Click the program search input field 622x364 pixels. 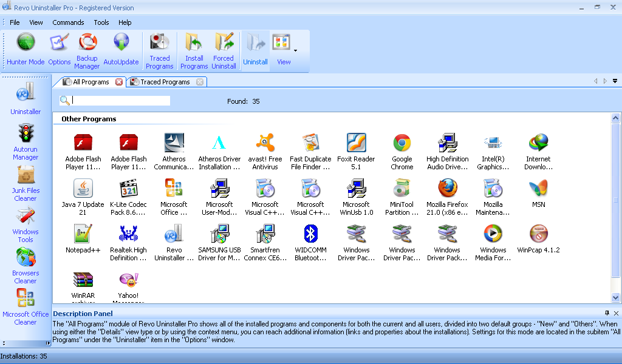click(x=121, y=101)
